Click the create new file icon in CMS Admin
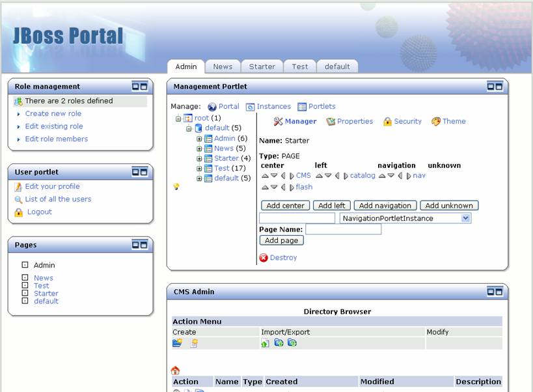The image size is (533, 392). pyautogui.click(x=194, y=343)
